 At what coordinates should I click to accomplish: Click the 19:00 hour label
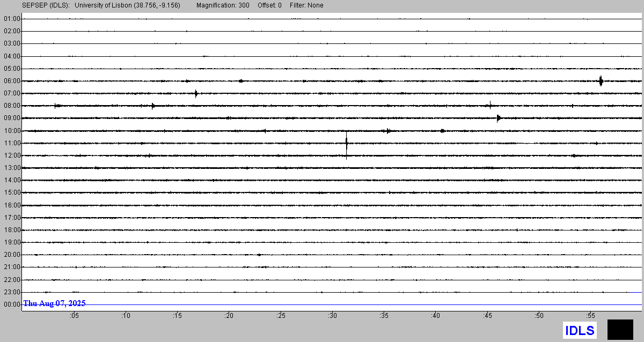pyautogui.click(x=11, y=242)
